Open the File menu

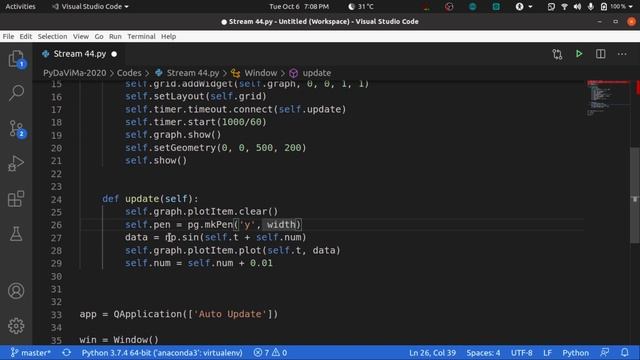point(8,36)
